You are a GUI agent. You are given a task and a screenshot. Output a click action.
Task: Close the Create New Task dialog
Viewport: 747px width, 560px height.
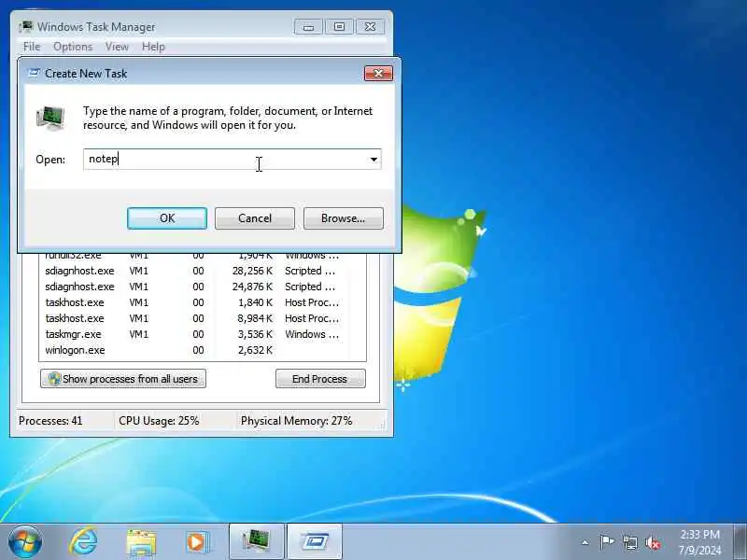378,74
